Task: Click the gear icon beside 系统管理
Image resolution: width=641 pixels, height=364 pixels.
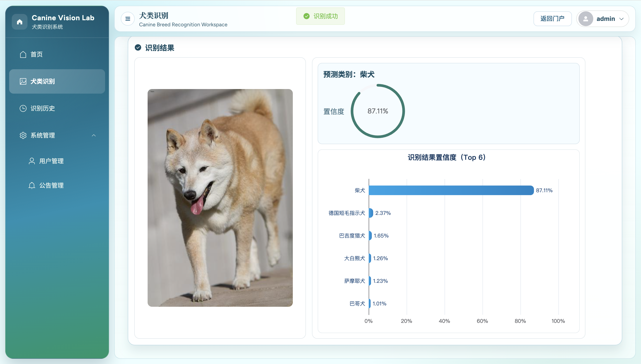Action: click(23, 135)
